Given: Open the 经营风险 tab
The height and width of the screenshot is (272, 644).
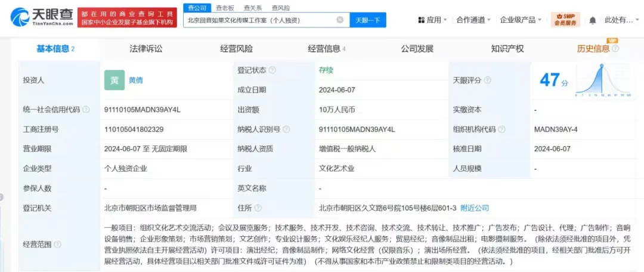Looking at the screenshot, I should (236, 49).
